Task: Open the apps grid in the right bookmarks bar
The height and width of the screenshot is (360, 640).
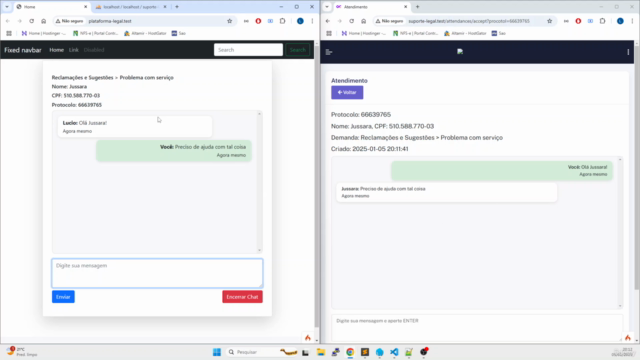Action: coord(329,33)
